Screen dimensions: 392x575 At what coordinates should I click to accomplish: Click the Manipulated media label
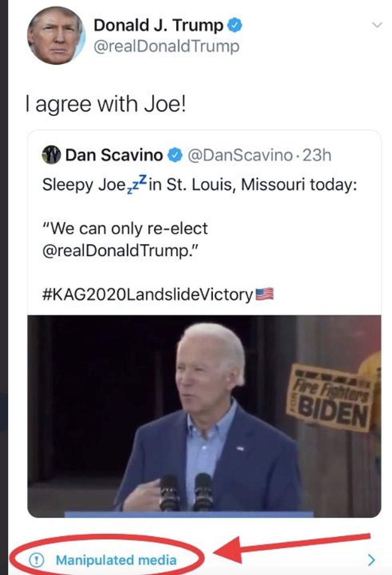click(116, 560)
